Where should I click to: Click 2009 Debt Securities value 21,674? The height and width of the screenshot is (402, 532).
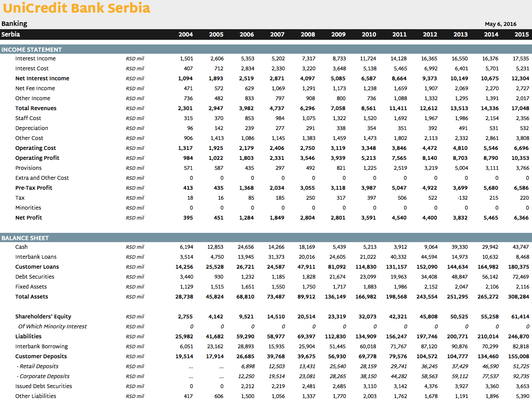[337, 277]
